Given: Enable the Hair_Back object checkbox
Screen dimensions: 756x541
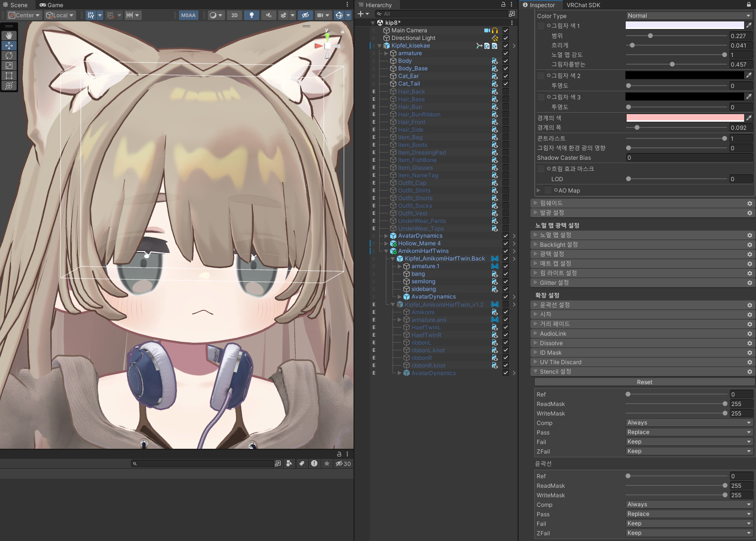Looking at the screenshot, I should click(x=506, y=92).
